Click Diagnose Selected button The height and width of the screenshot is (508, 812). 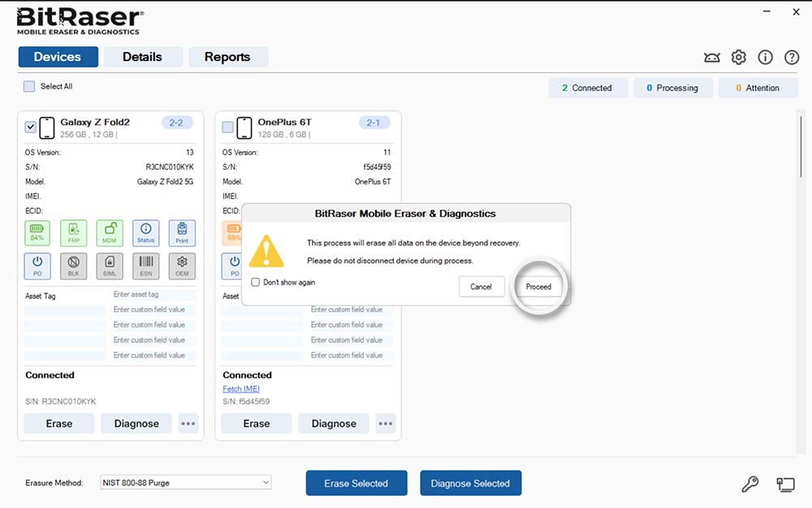click(471, 483)
